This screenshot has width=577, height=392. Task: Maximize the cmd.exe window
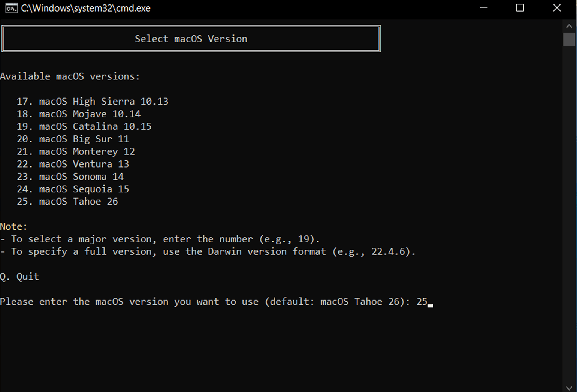point(520,8)
